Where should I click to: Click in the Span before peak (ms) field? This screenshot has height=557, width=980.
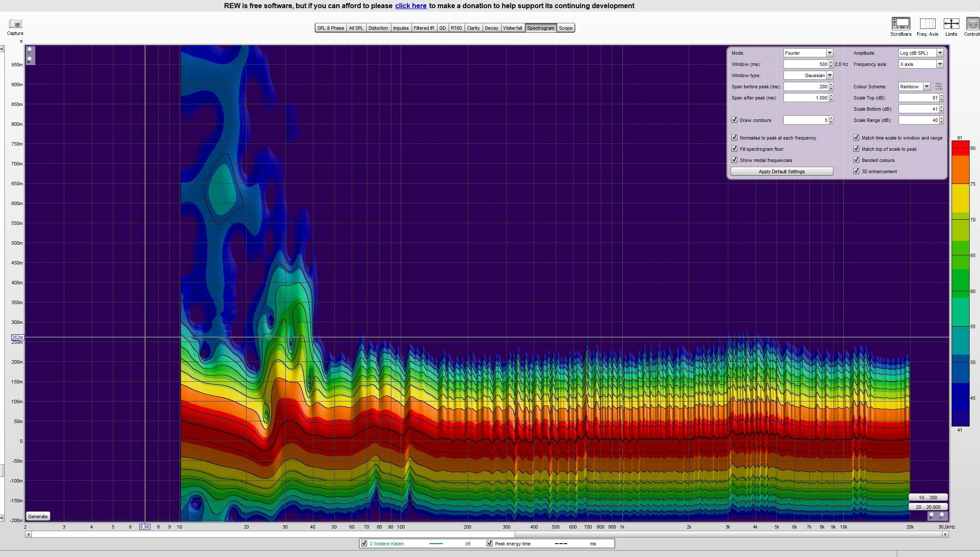(806, 87)
